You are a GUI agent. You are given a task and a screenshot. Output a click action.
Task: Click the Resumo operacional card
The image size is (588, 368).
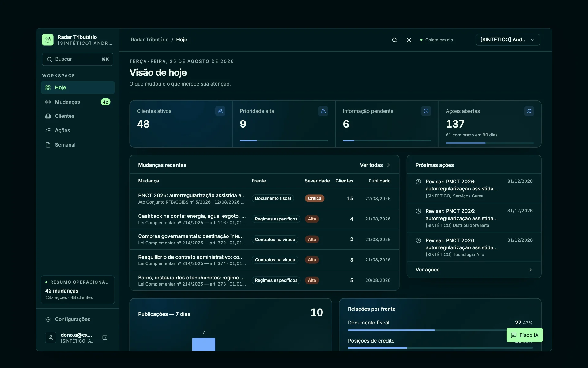pos(77,290)
